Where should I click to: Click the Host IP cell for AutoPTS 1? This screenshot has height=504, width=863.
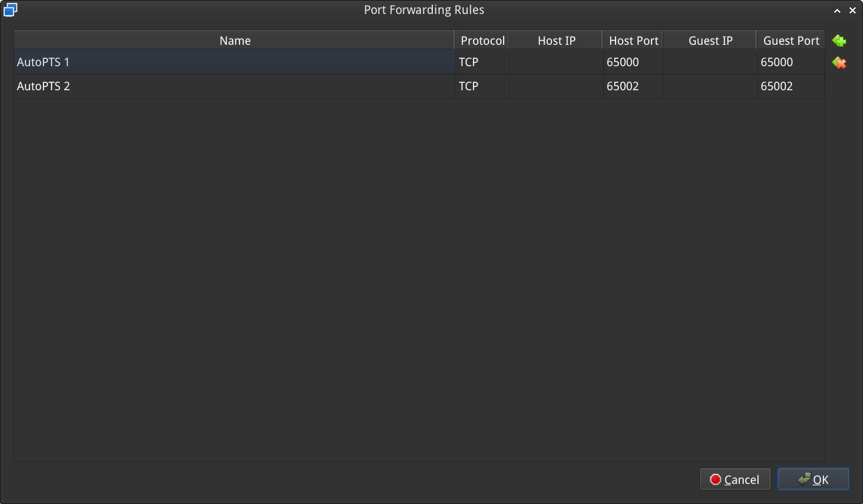pyautogui.click(x=556, y=62)
